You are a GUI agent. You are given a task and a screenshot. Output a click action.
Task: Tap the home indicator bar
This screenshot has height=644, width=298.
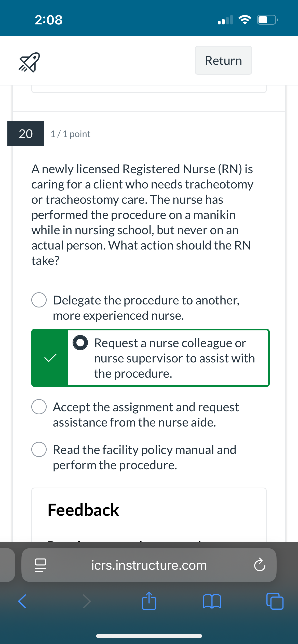click(149, 636)
